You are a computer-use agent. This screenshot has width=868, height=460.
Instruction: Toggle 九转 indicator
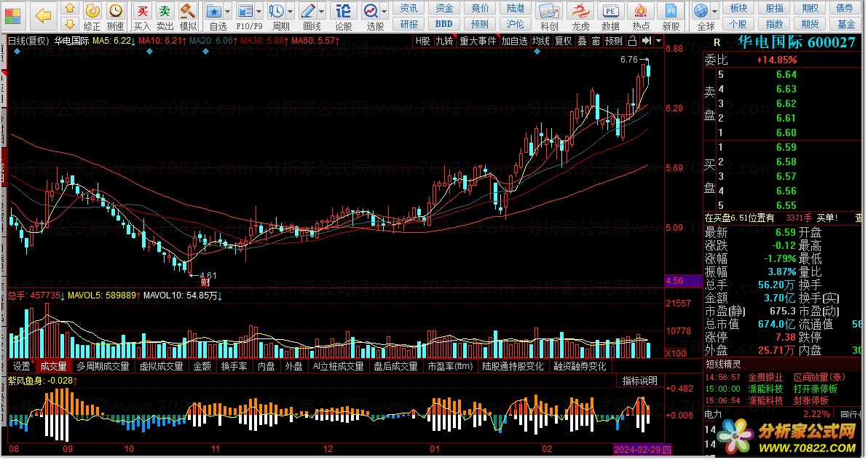pyautogui.click(x=444, y=41)
